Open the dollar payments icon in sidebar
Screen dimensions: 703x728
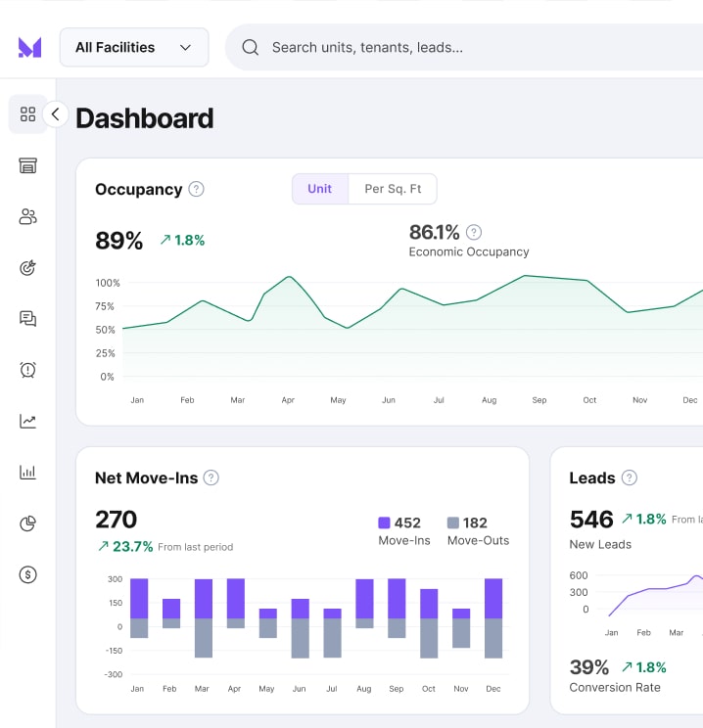pos(27,574)
